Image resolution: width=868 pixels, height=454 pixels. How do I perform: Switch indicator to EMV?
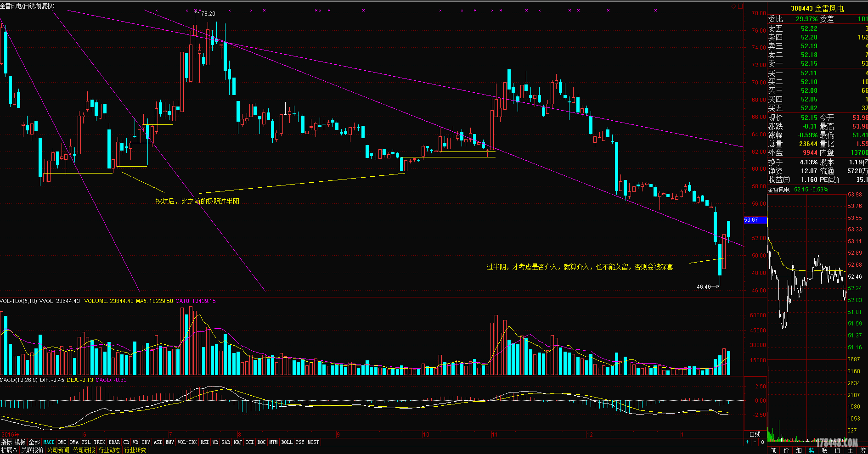tap(170, 442)
